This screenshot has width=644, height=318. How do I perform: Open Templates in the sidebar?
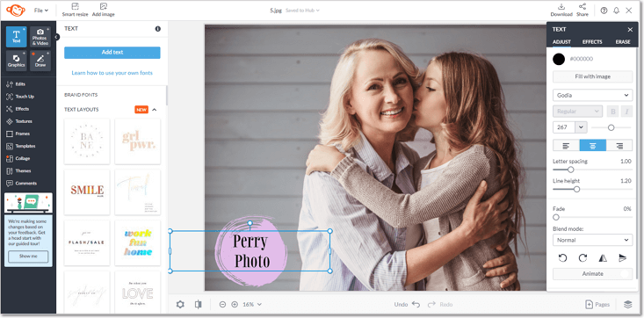(x=20, y=146)
